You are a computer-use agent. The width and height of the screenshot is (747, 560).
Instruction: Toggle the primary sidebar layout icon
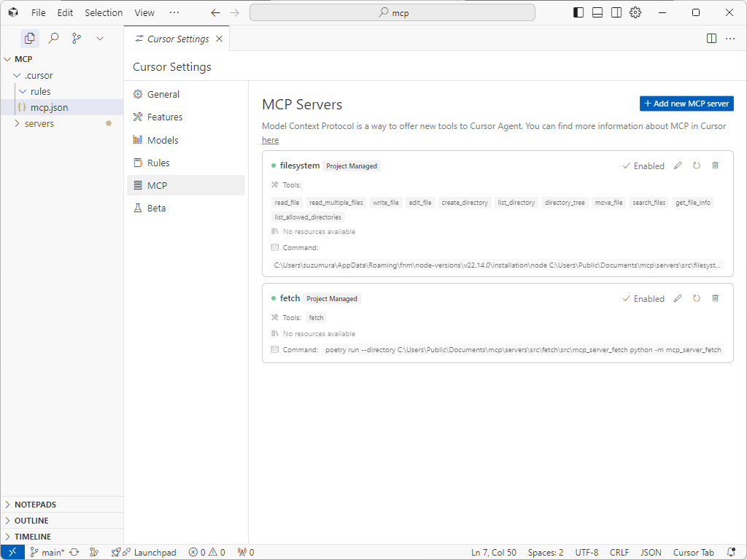tap(578, 13)
